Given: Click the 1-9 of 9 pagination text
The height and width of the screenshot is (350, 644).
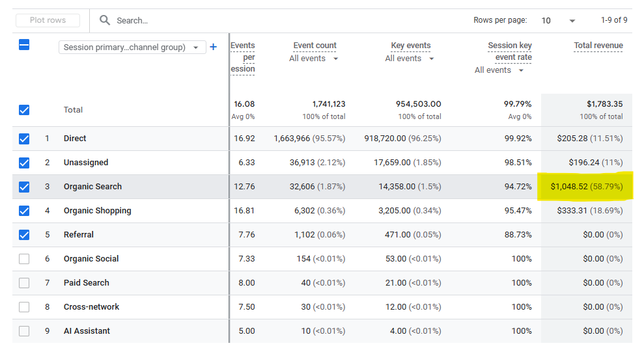Looking at the screenshot, I should 614,20.
